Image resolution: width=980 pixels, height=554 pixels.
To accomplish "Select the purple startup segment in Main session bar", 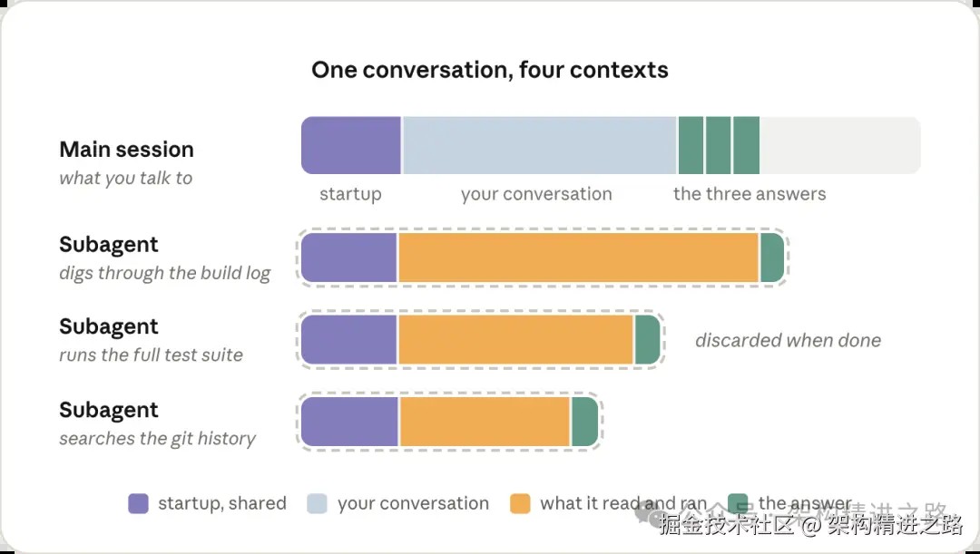I will pos(351,145).
